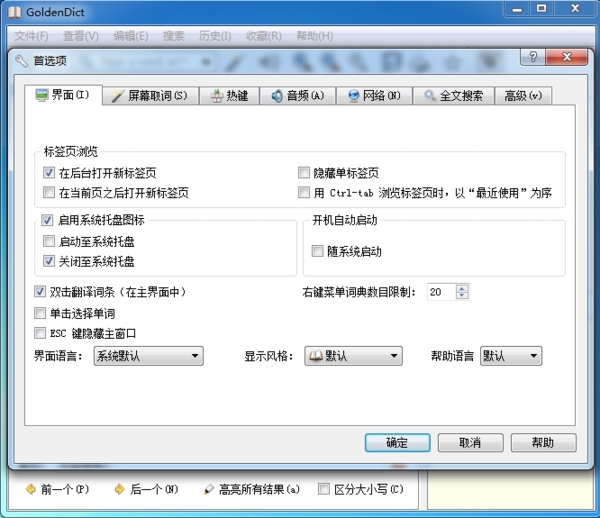Maximize the GoldenDict main window
Screen dimensions: 600x518
click(541, 8)
